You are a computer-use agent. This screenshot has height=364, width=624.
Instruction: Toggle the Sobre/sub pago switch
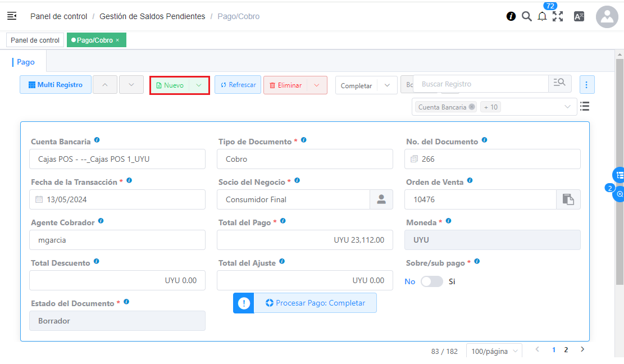tap(432, 281)
